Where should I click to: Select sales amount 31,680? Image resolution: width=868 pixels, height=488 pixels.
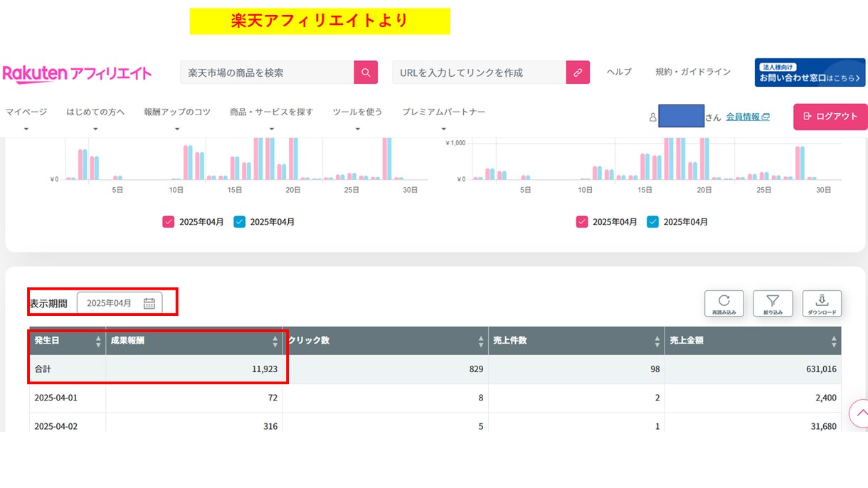pos(823,426)
